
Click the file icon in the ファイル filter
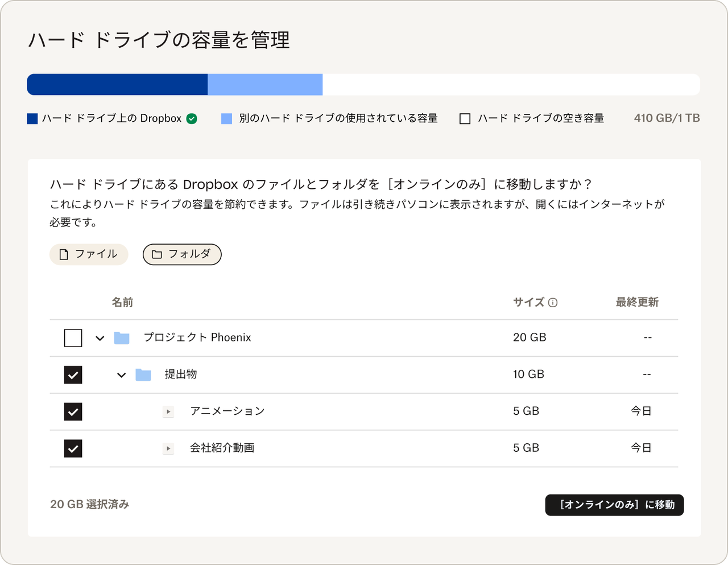[63, 254]
